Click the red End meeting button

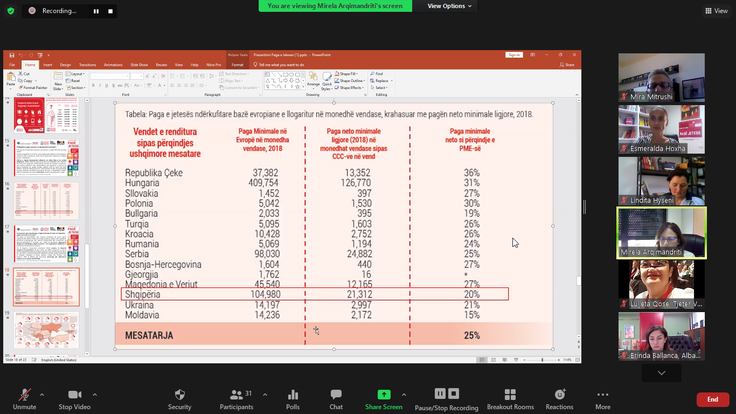(712, 399)
